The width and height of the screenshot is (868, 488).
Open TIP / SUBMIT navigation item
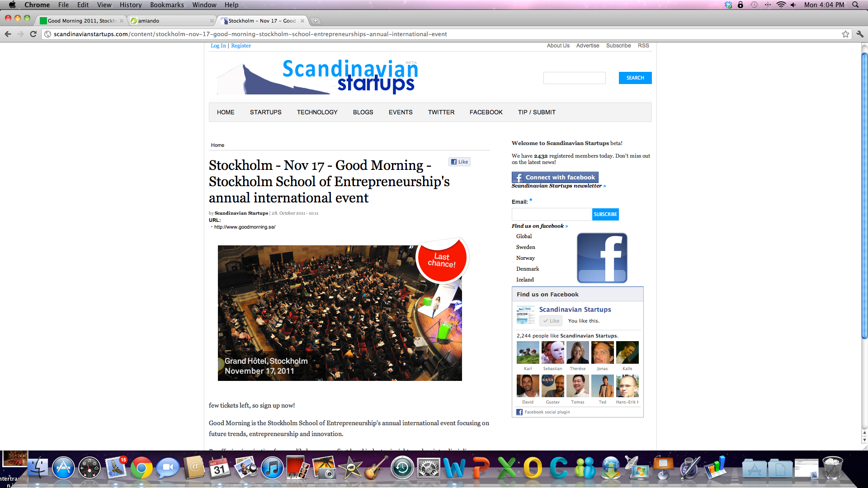click(x=537, y=112)
